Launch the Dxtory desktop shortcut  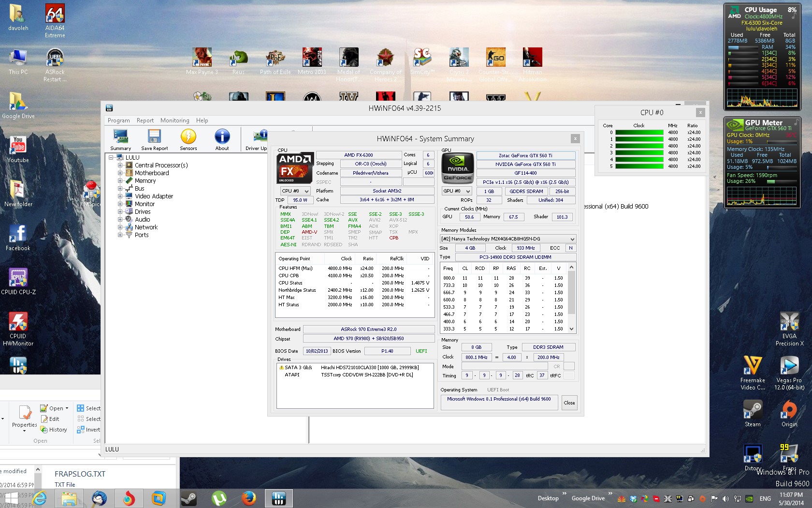coord(753,457)
